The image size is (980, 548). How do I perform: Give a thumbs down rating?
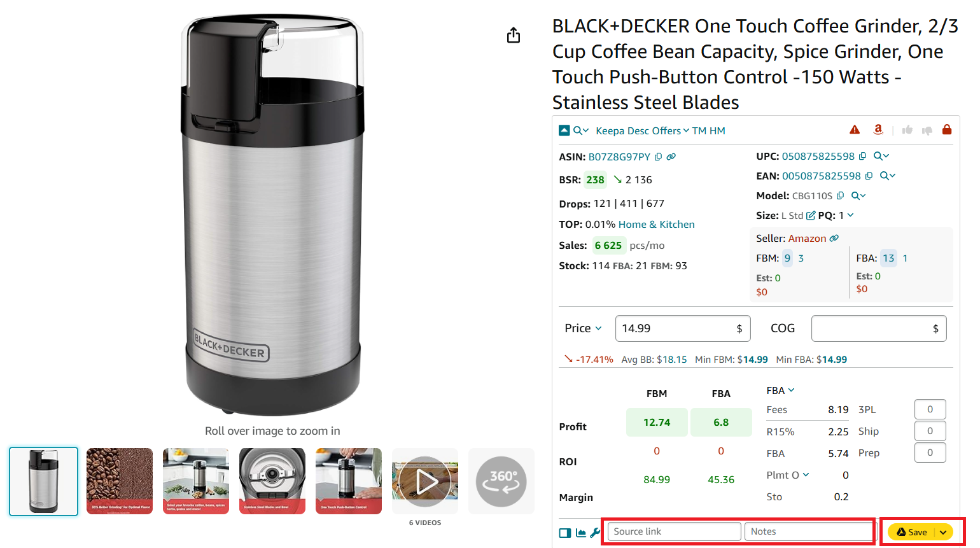point(927,130)
